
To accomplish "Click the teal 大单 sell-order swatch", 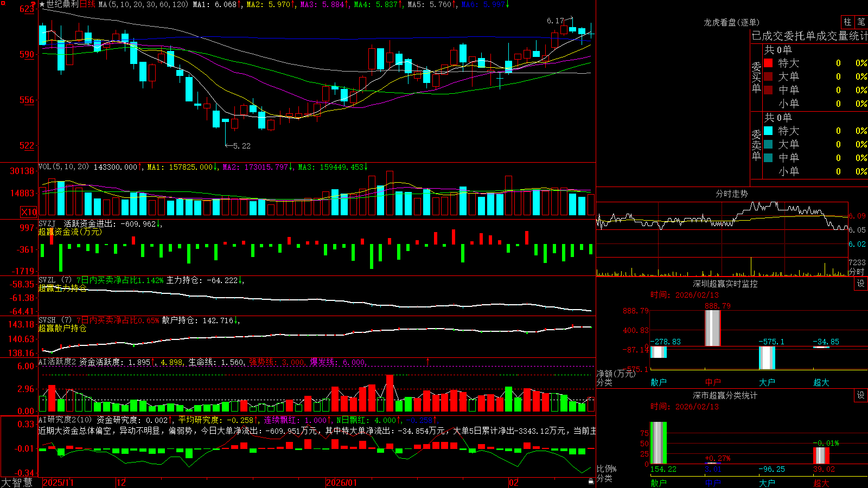I will (x=768, y=144).
